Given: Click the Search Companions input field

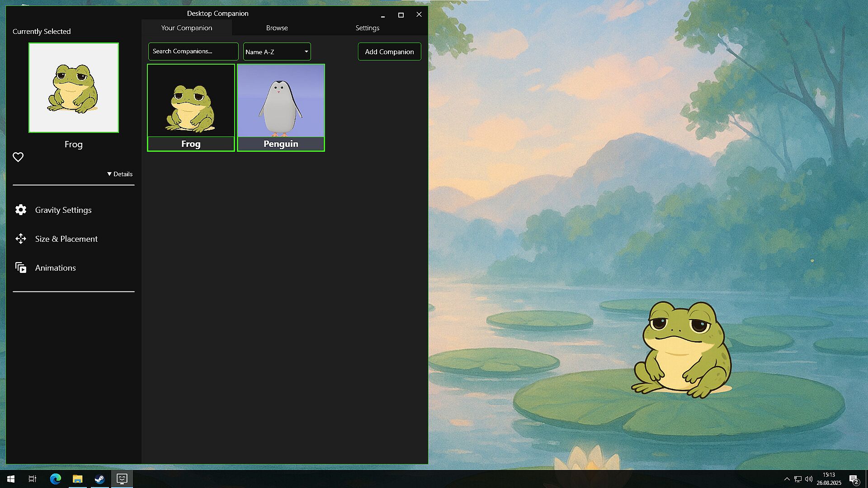Looking at the screenshot, I should point(193,52).
